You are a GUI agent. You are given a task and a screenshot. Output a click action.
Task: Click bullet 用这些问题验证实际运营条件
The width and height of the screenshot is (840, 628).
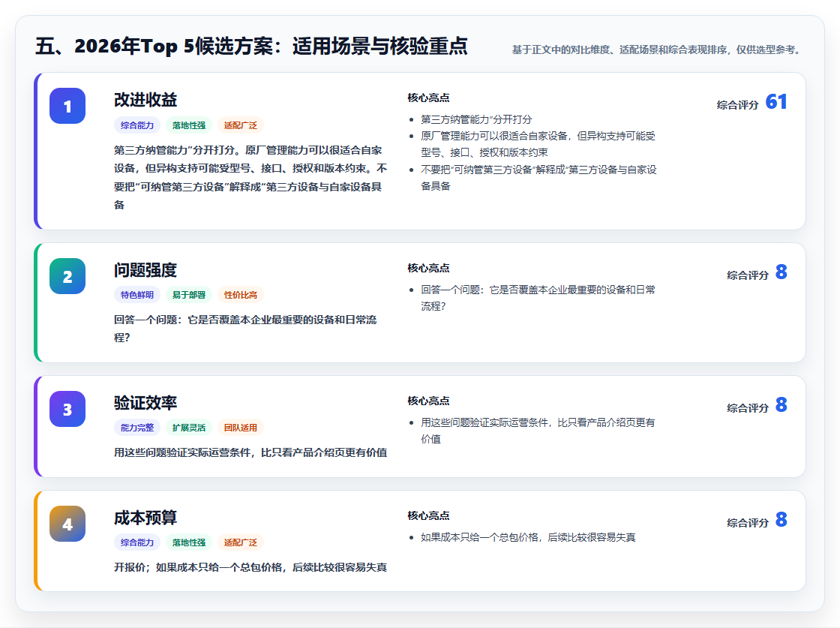click(x=538, y=431)
